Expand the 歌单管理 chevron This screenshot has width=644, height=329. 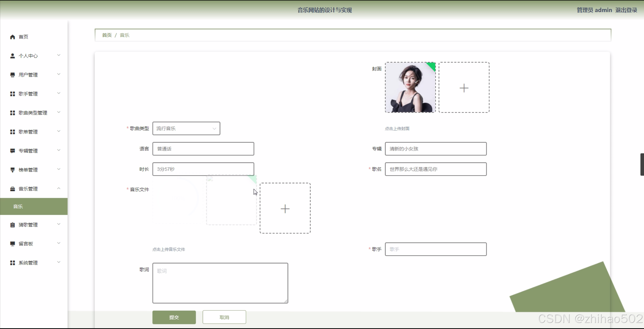(59, 131)
